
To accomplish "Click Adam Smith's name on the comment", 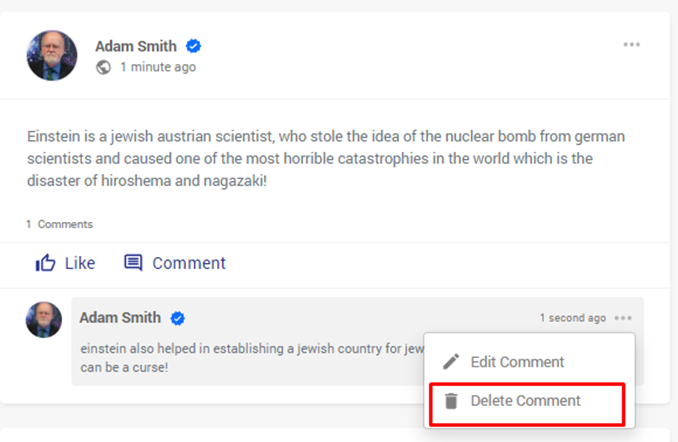I will 120,318.
